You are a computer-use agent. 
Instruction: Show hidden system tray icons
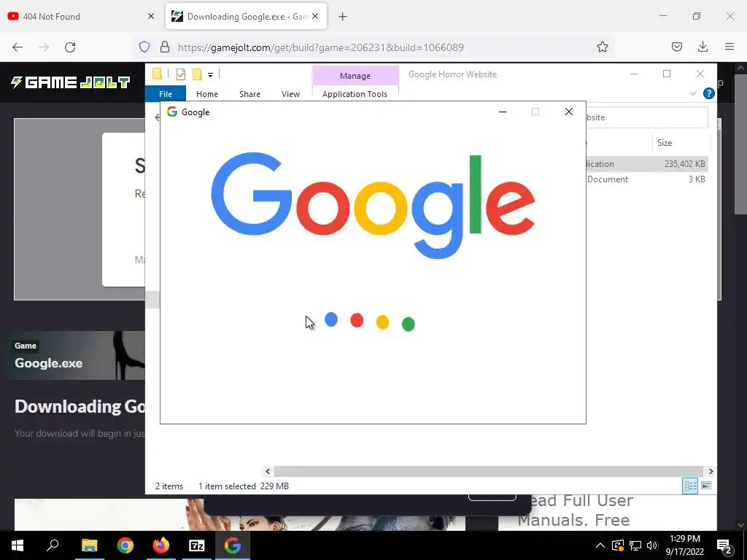[600, 545]
